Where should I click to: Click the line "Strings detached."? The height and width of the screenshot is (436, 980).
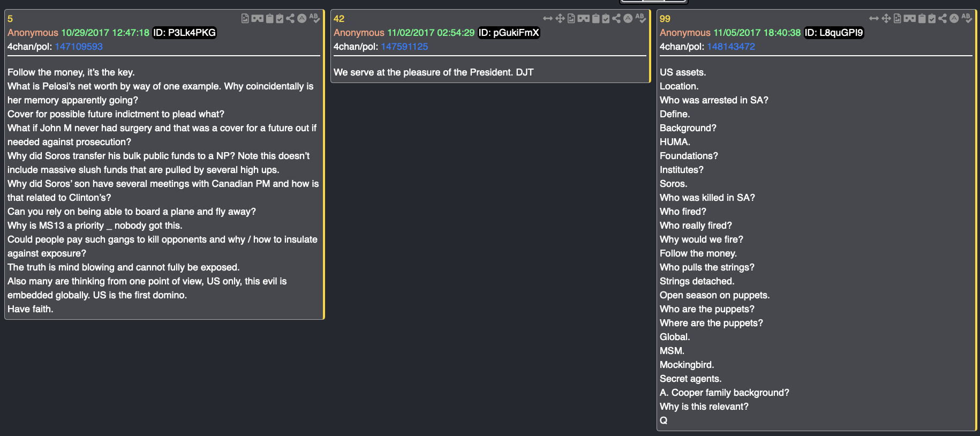tap(697, 281)
